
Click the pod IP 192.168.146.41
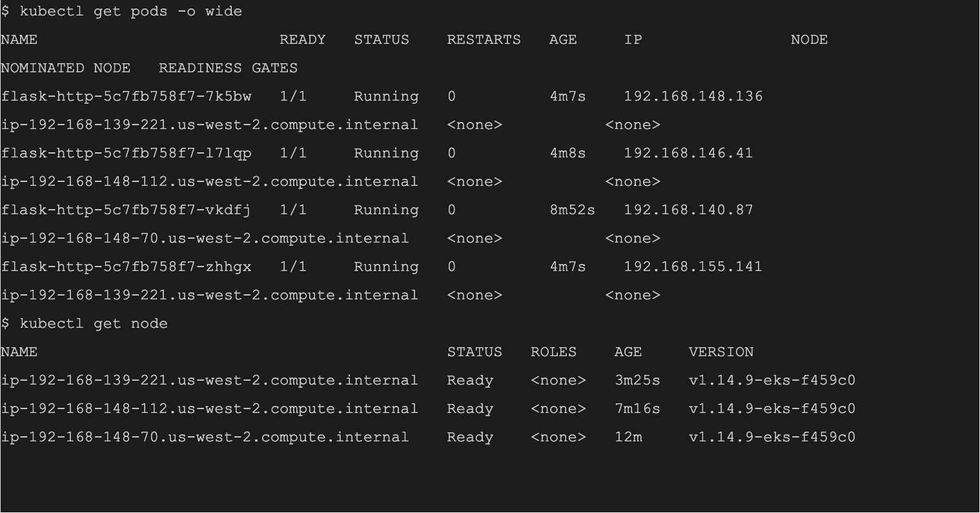point(688,154)
